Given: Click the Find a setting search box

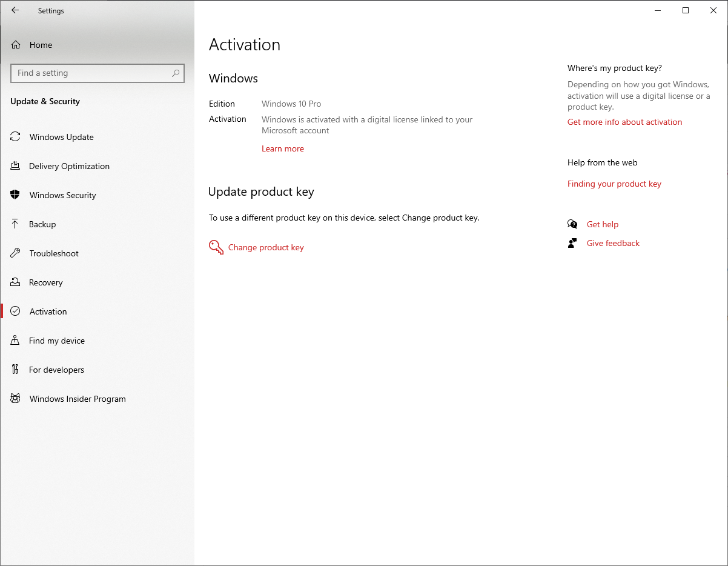Looking at the screenshot, I should click(98, 73).
